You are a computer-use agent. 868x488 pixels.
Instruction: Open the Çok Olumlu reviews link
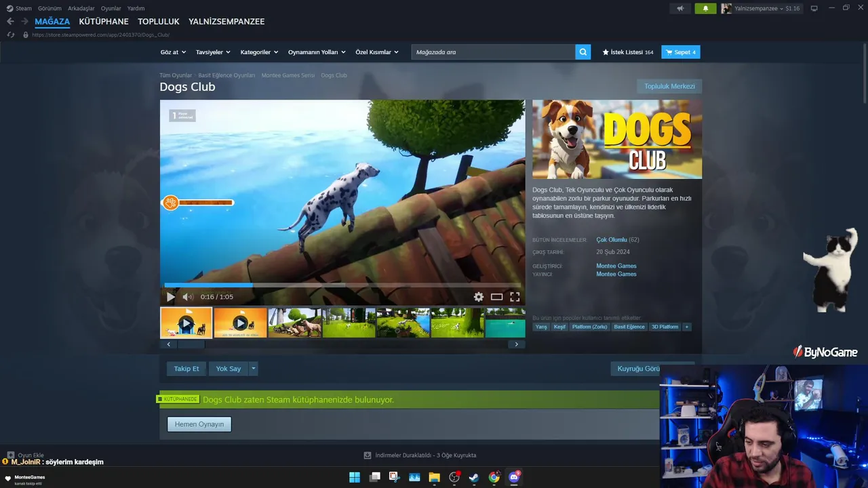pyautogui.click(x=612, y=240)
